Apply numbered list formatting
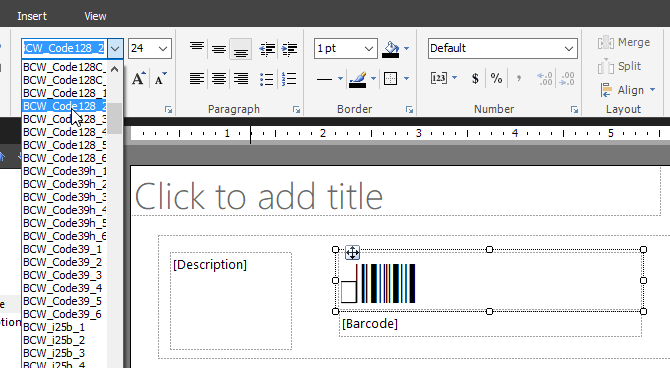Image resolution: width=670 pixels, height=368 pixels. 289,79
